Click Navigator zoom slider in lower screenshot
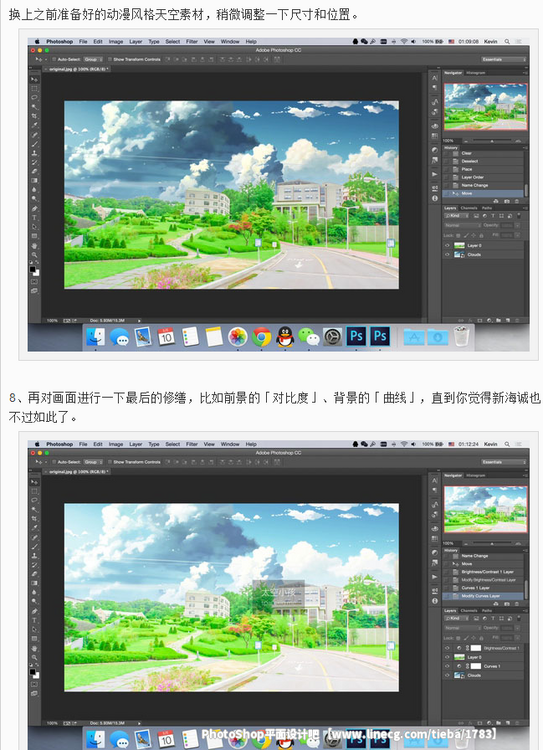The image size is (543, 750). click(492, 543)
